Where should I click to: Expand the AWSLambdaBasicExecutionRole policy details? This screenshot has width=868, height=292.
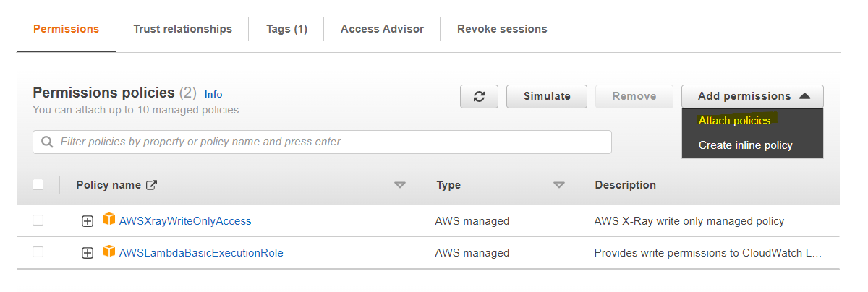click(88, 253)
